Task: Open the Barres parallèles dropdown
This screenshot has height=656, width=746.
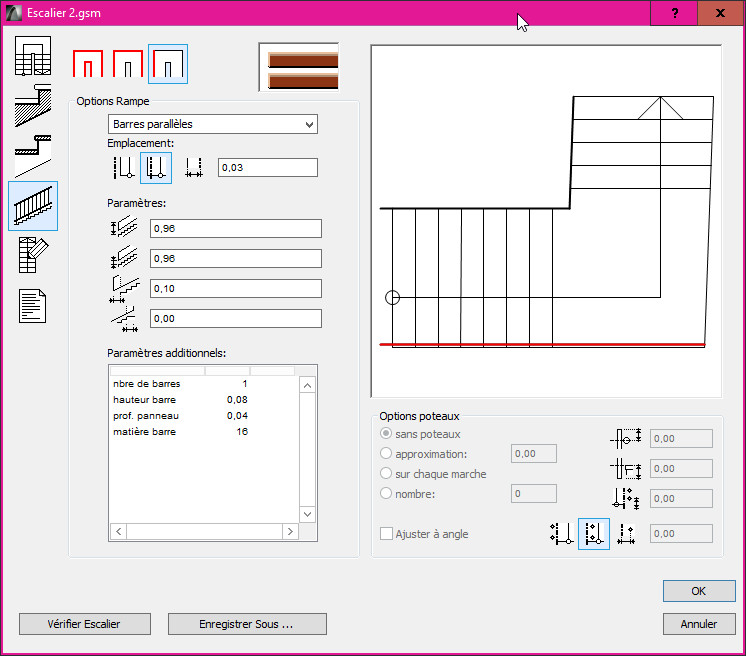Action: pos(213,124)
